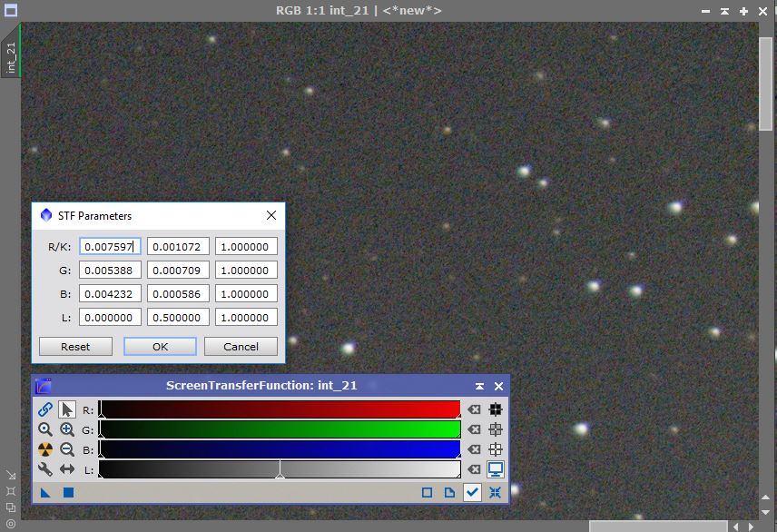Select the horizontal pan arrows tool

point(67,469)
